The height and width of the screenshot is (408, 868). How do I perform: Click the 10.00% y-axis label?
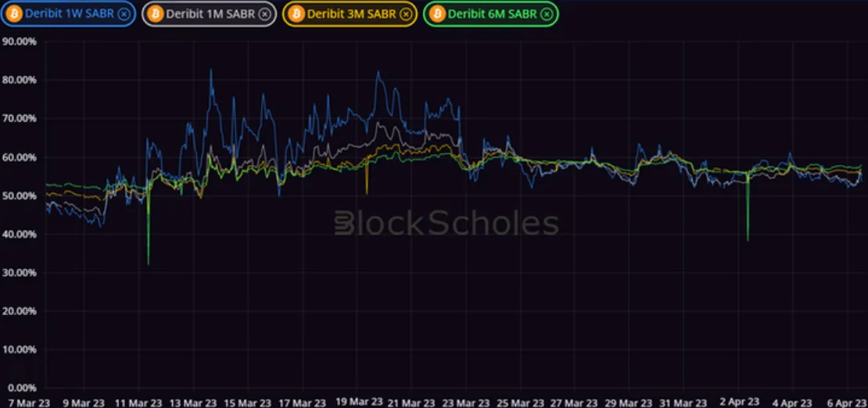20,349
